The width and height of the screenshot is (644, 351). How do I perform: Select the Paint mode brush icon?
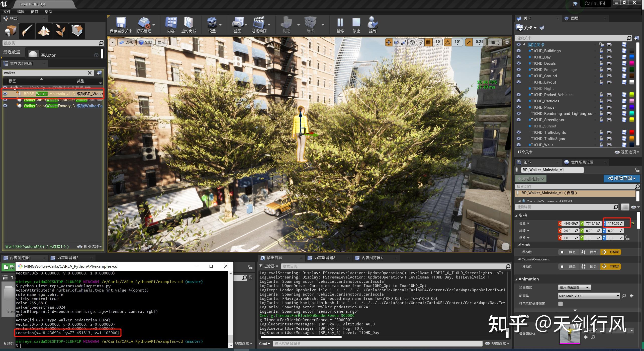pos(27,31)
